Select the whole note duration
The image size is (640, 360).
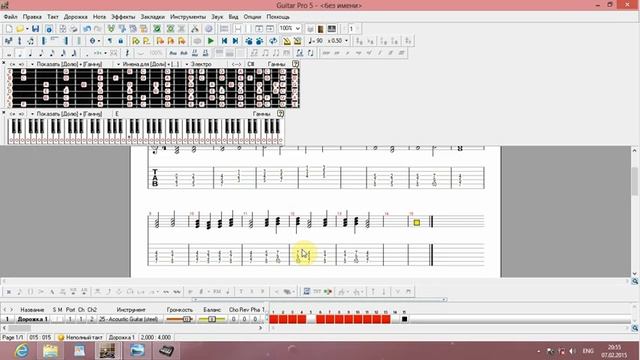pos(9,53)
